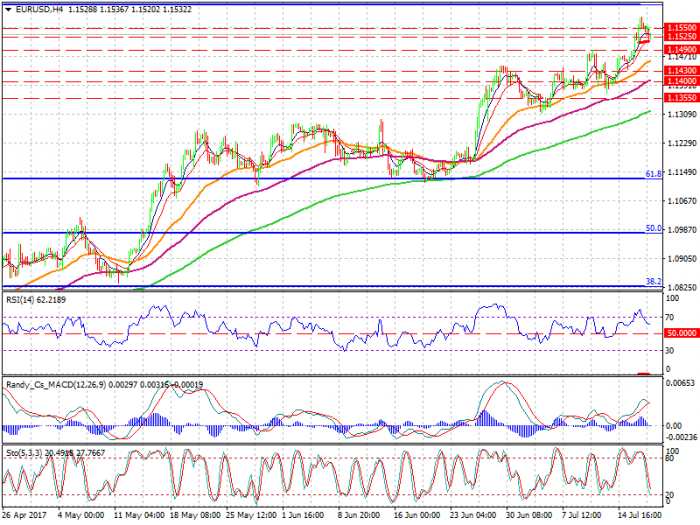Click the red 1.15500 price level label

682,28
